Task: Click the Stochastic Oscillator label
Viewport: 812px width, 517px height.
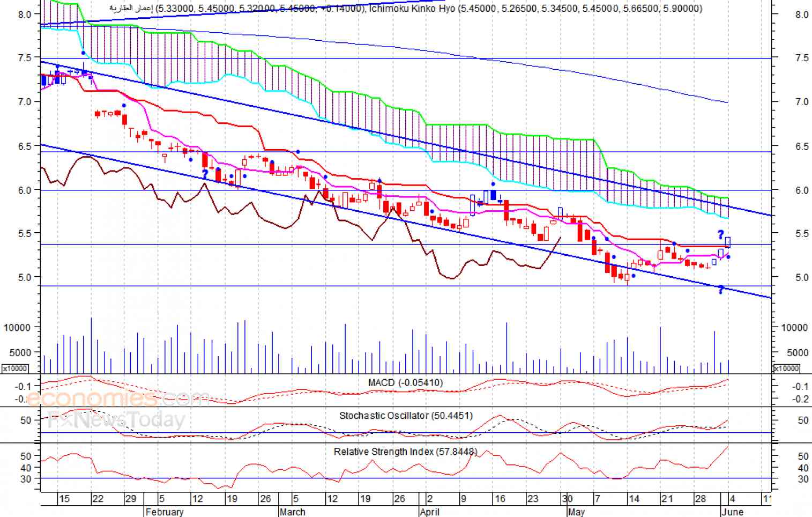Action: (405, 416)
